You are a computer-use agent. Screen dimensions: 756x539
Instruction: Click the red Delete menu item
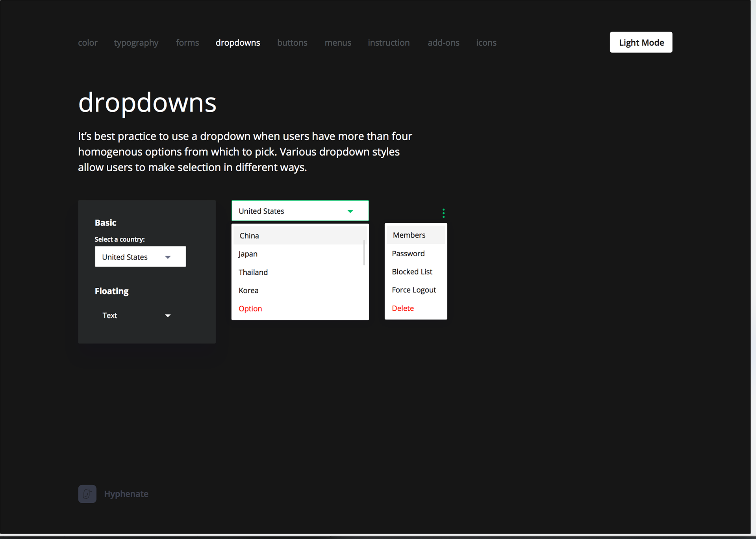pos(403,308)
